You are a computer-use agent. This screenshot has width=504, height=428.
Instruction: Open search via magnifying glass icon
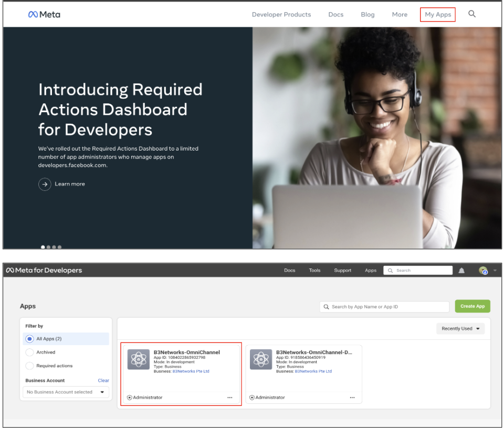point(471,14)
